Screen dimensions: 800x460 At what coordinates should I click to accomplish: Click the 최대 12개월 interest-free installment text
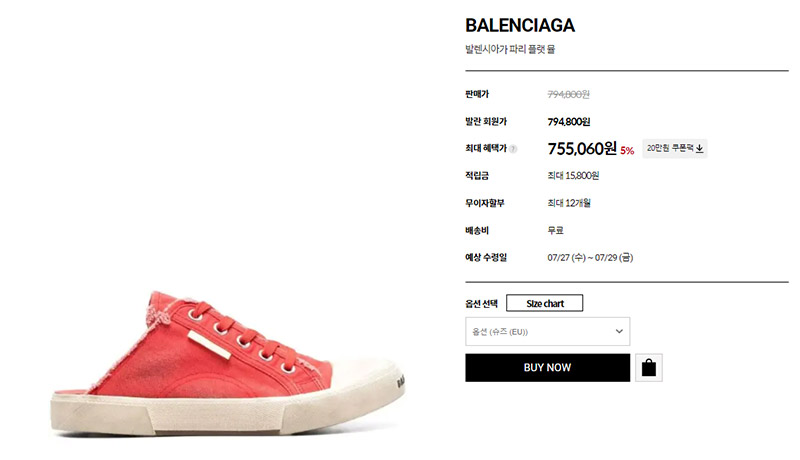click(x=569, y=203)
